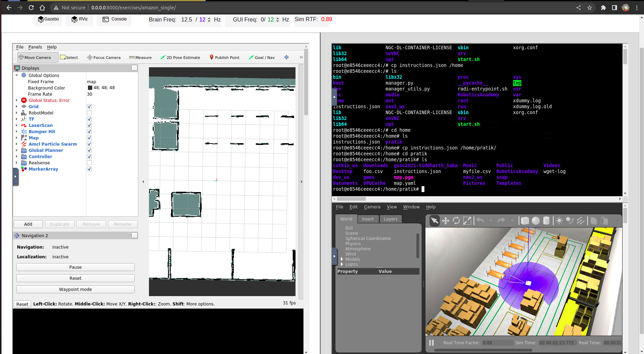
Task: Open Gazebo Window menu
Action: coord(411,207)
